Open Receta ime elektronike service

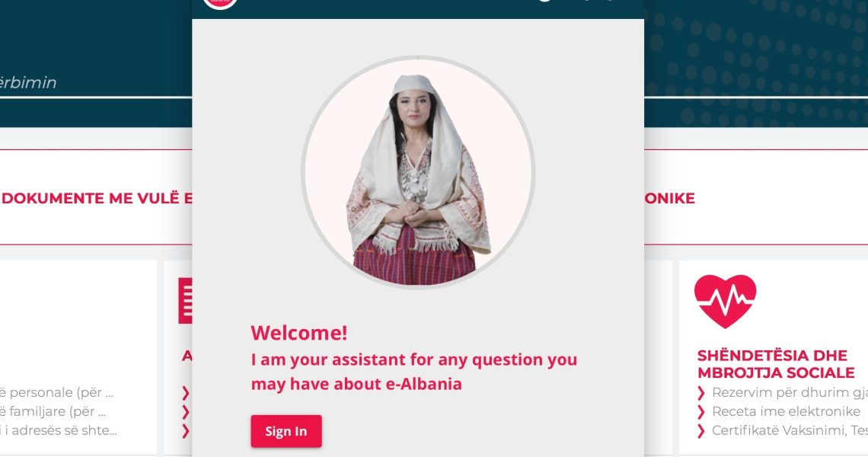(x=786, y=411)
